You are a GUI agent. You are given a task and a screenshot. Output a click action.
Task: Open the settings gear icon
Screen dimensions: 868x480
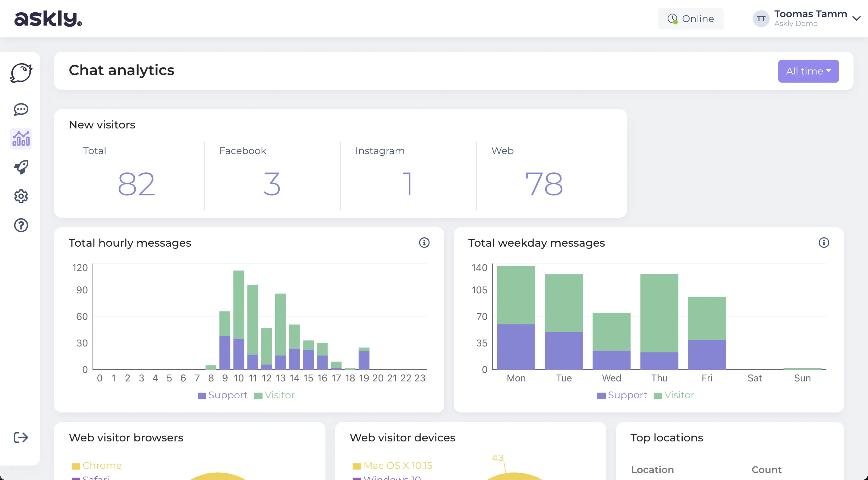click(x=21, y=196)
